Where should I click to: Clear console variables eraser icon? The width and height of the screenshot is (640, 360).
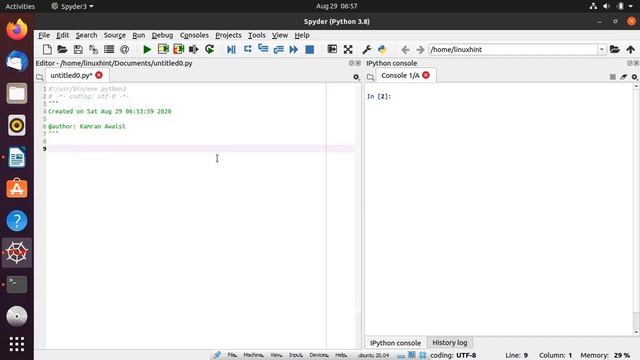[x=623, y=77]
